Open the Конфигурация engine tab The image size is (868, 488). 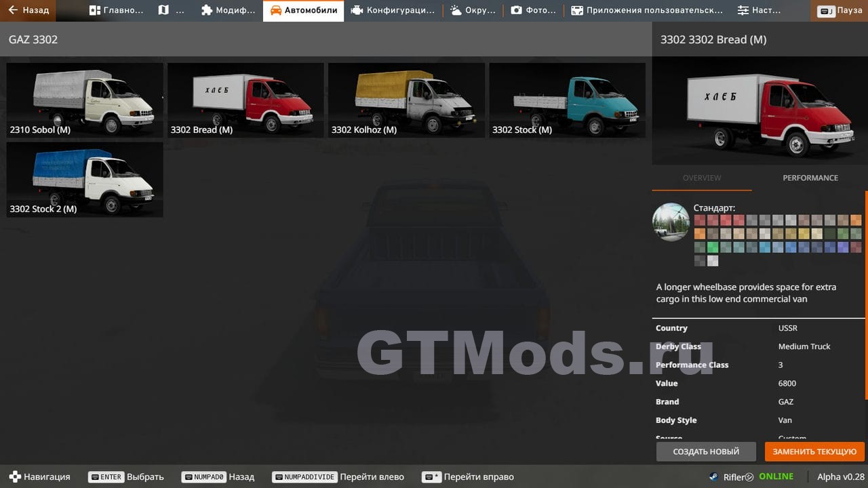click(393, 10)
